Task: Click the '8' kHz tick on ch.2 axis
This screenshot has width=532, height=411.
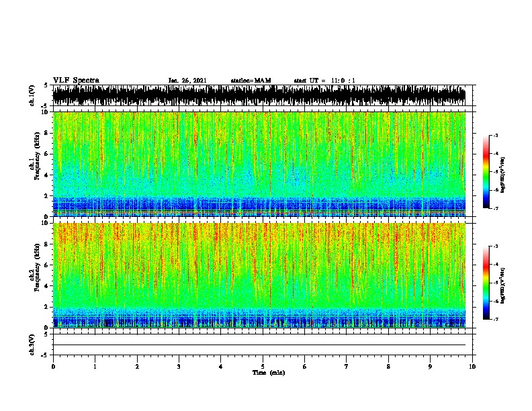Action: (x=47, y=244)
